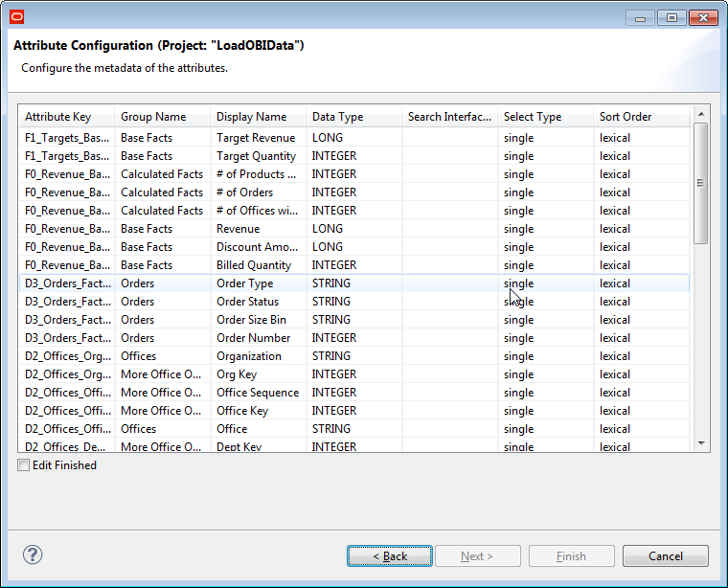Click the attribute key 'F1_Targets_Bas...' for Target Quantity

(x=67, y=156)
